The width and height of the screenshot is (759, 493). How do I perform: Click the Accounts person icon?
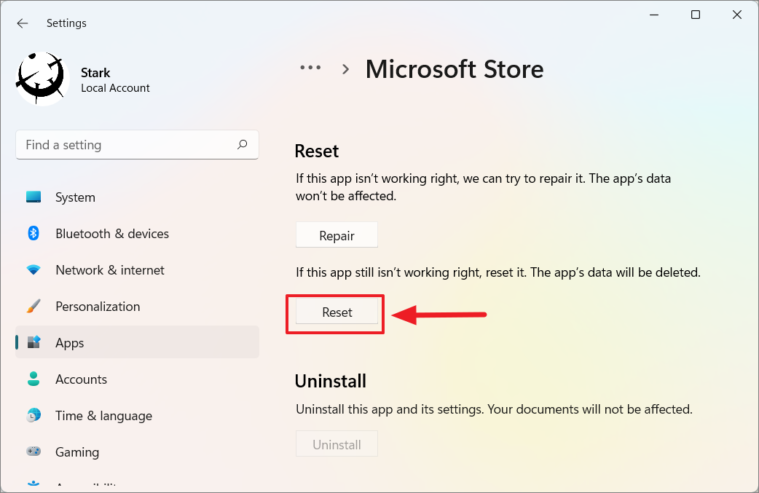[x=33, y=379]
